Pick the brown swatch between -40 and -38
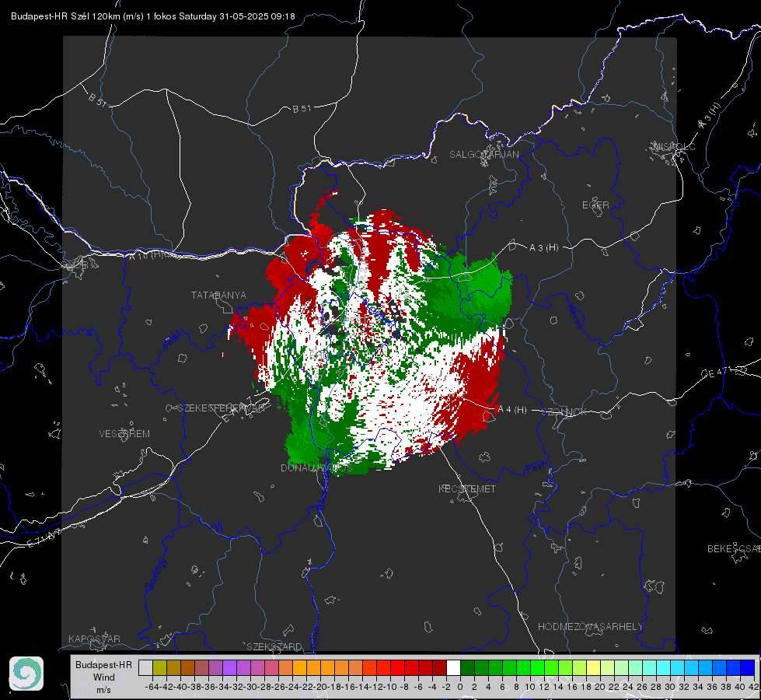761x700 pixels. (x=187, y=667)
